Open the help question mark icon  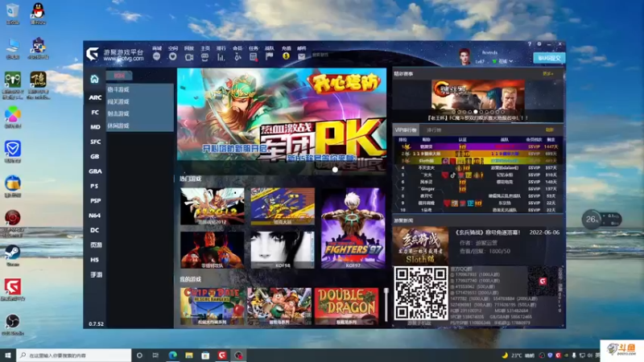point(530,44)
